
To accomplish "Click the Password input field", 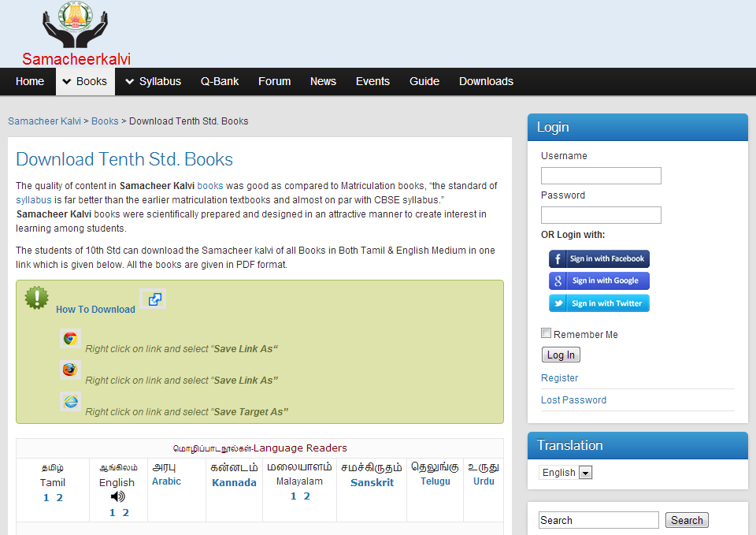I will [x=601, y=215].
